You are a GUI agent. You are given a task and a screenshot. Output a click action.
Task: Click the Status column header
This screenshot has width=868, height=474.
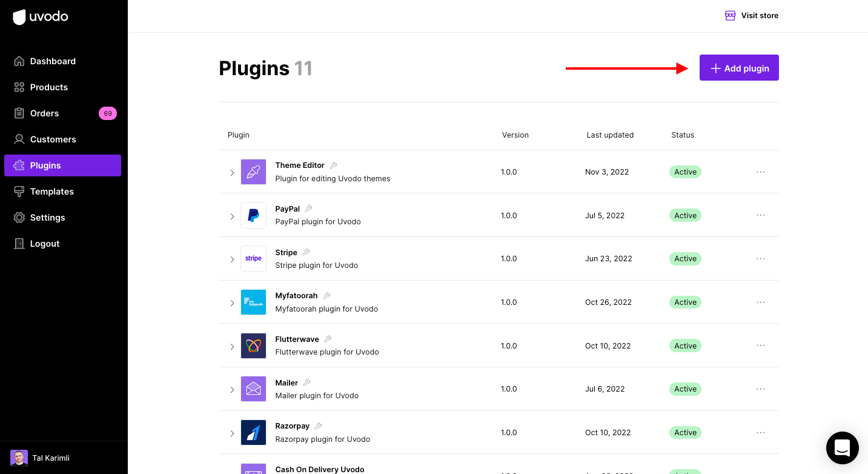[x=683, y=135]
